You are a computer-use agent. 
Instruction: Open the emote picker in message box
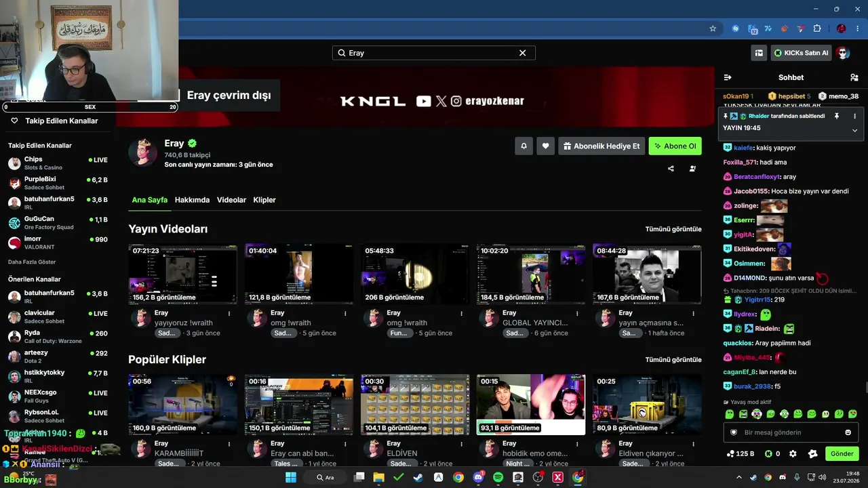[x=848, y=432]
